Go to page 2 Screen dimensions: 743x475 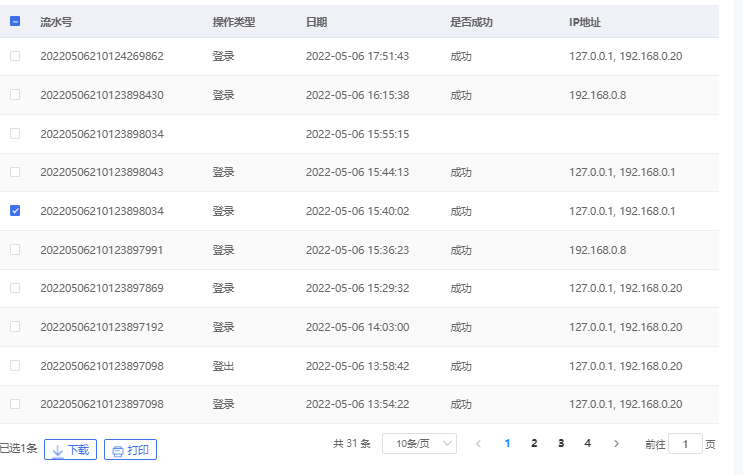[534, 443]
